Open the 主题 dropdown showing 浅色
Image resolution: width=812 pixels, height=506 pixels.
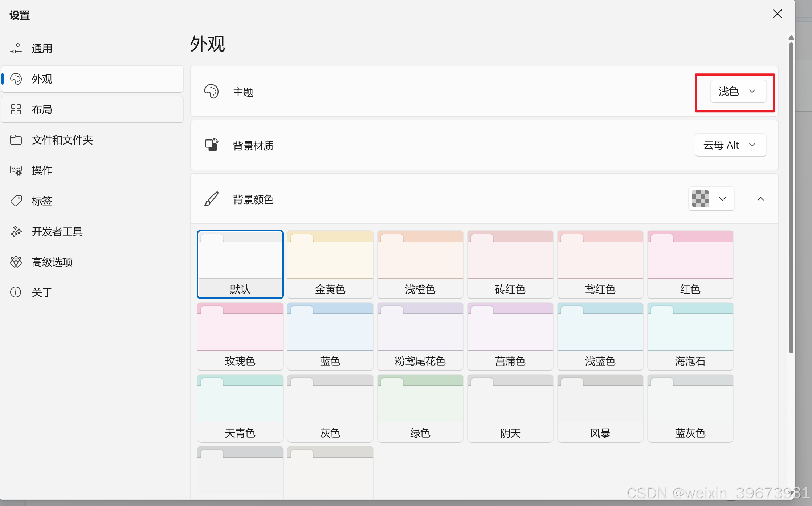738,91
